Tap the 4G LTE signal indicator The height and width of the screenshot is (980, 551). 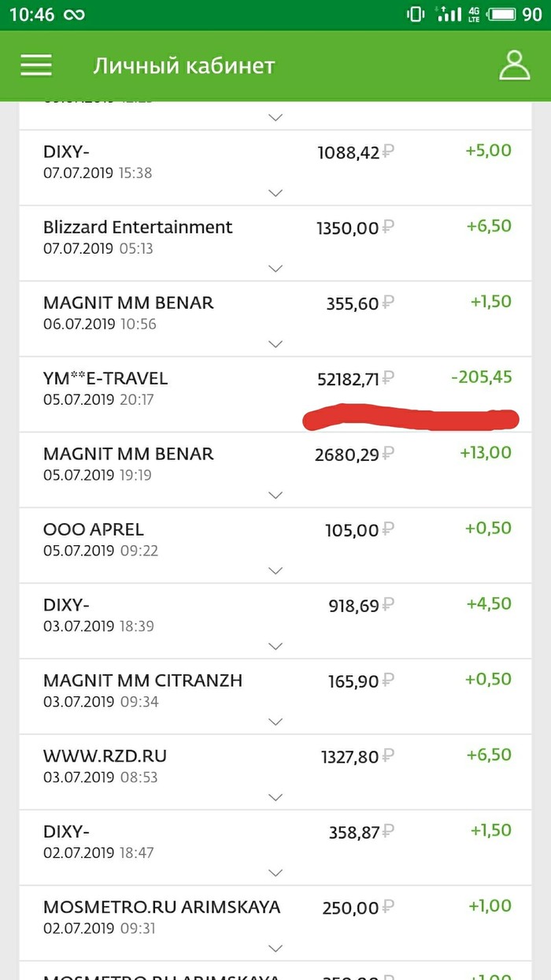point(474,14)
